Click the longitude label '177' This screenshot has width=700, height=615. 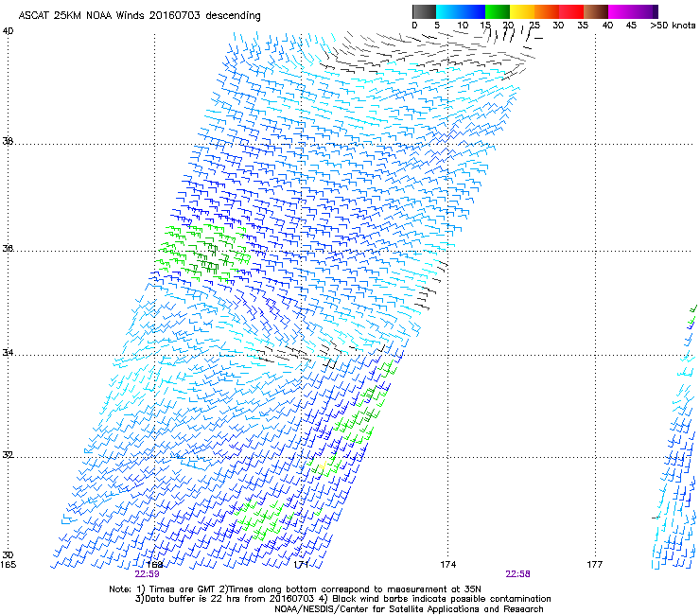(594, 565)
